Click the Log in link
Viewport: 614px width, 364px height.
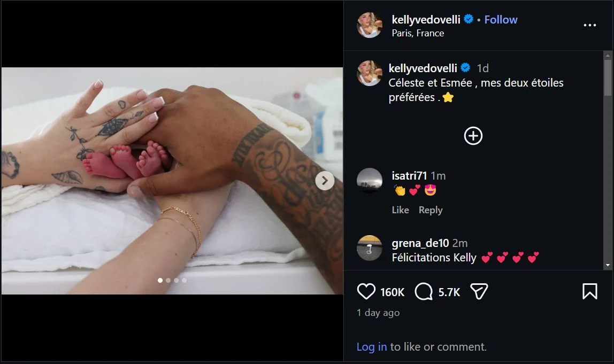(372, 347)
